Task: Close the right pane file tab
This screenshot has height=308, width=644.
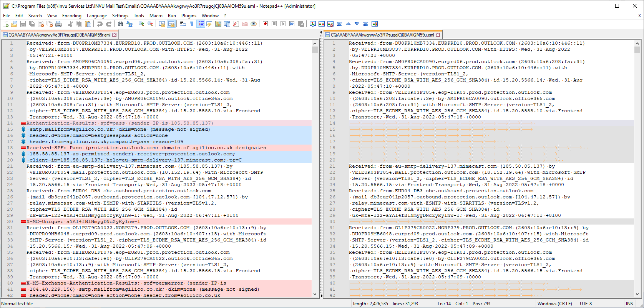Action: click(x=438, y=35)
